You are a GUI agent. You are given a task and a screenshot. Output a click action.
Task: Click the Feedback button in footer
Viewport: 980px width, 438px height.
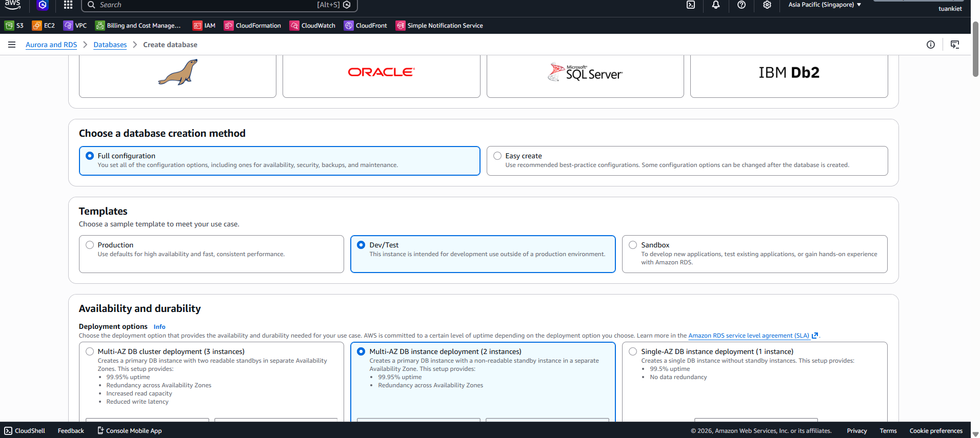pos(71,431)
